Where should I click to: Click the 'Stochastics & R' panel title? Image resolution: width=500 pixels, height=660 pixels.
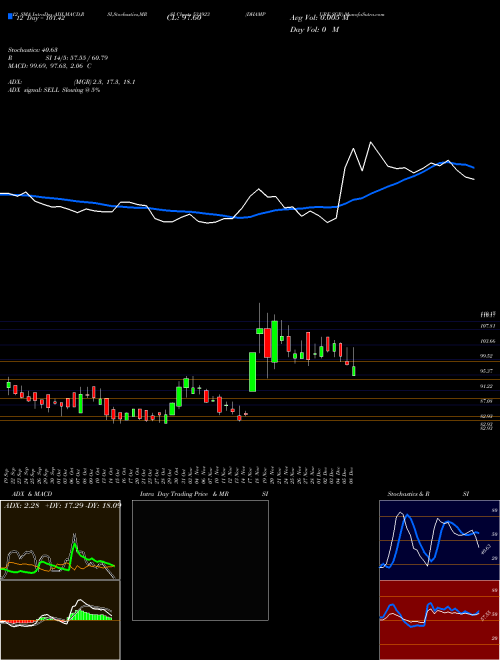pos(408,494)
